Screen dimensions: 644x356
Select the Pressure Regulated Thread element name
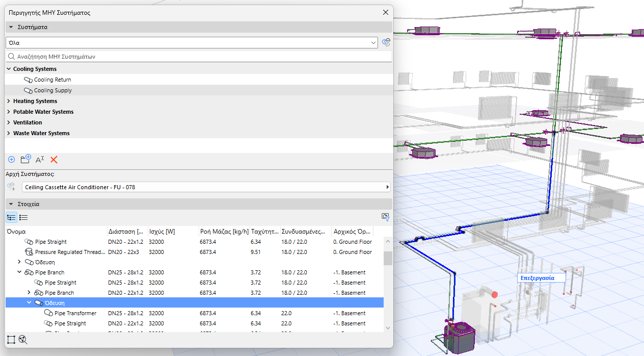(70, 252)
